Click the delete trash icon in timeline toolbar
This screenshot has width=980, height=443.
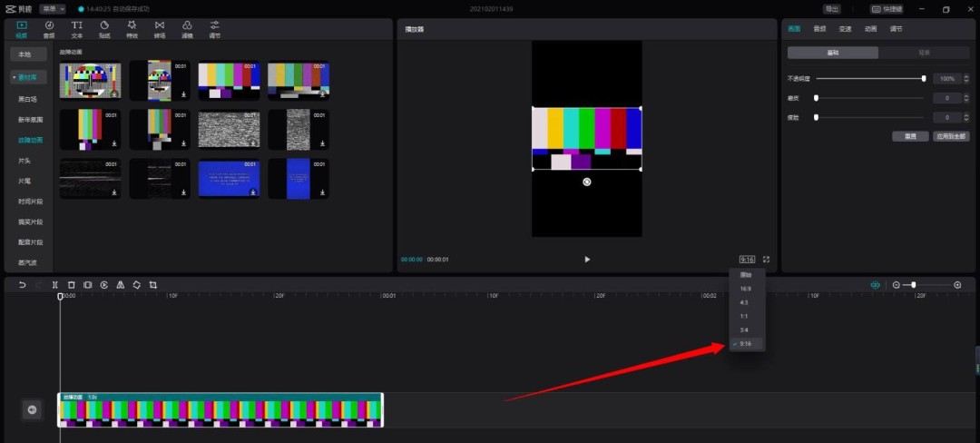point(72,285)
